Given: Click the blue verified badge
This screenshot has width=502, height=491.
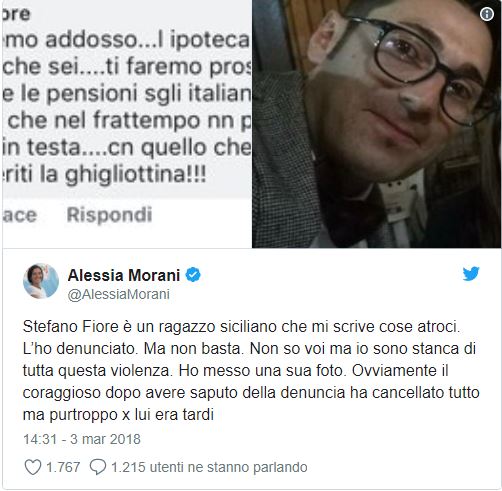Looking at the screenshot, I should pos(193,275).
